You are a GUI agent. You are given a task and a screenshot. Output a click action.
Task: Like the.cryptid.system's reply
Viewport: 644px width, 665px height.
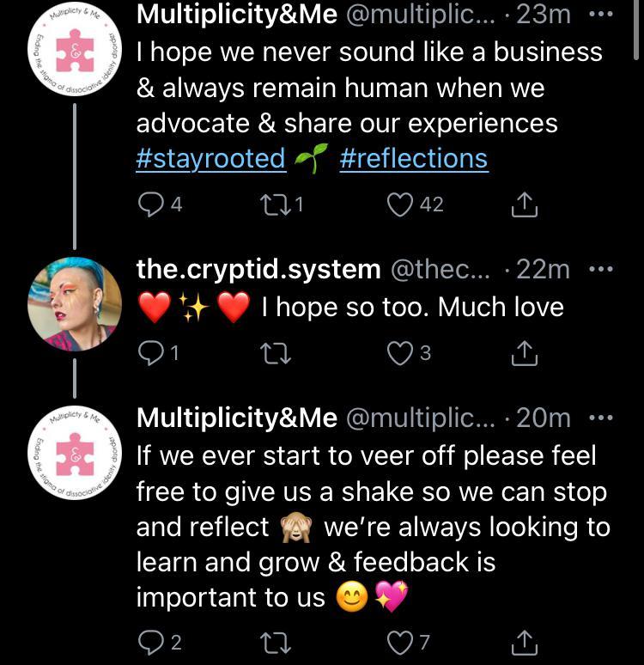399,354
